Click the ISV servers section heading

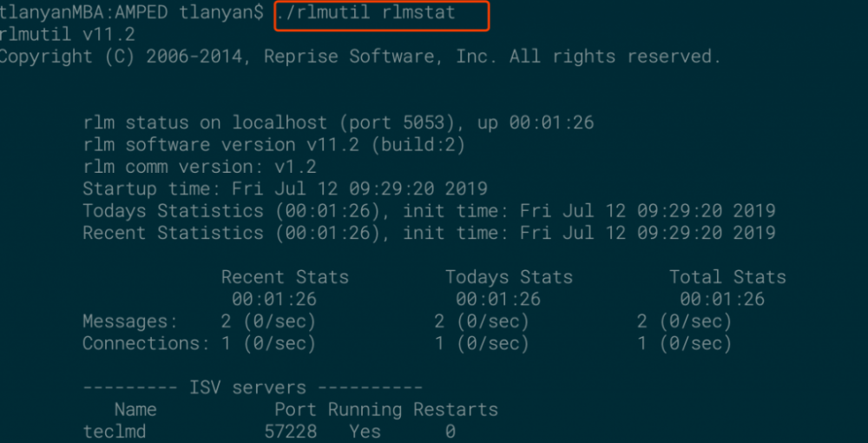[253, 387]
